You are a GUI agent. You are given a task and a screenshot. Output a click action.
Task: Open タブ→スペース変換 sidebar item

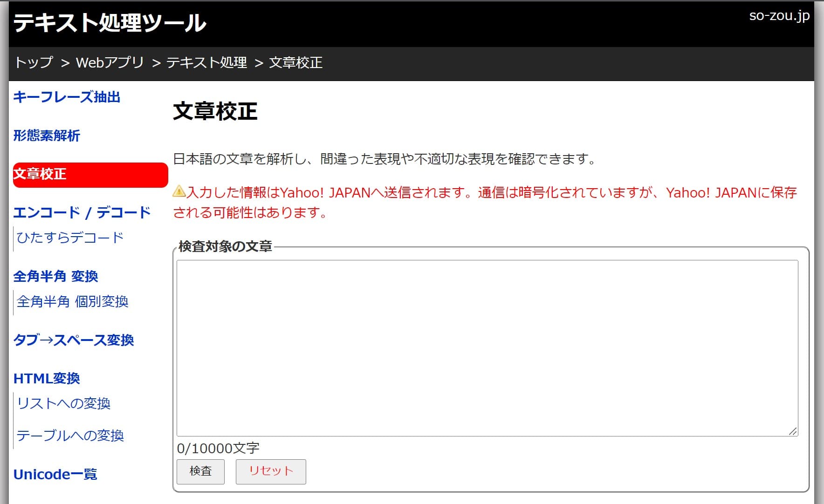[x=74, y=340]
